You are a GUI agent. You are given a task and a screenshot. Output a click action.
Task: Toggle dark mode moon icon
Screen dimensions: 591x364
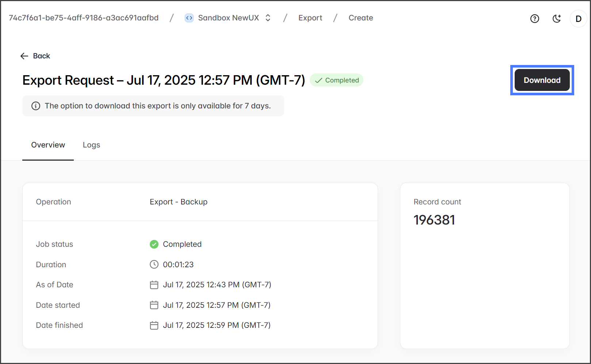[556, 19]
